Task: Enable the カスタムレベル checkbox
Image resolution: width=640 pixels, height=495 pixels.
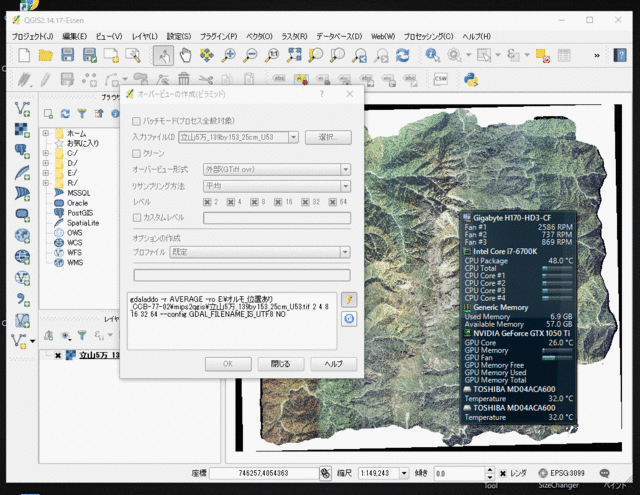Action: point(137,218)
